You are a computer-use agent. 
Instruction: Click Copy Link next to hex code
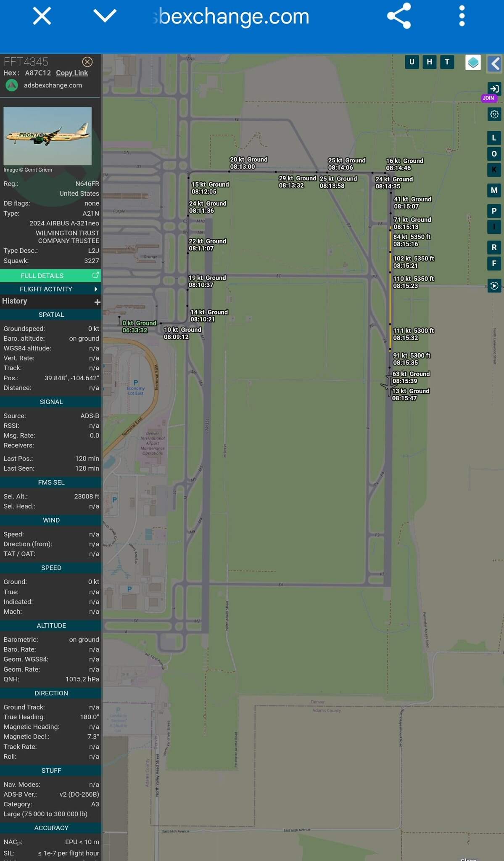pos(72,73)
